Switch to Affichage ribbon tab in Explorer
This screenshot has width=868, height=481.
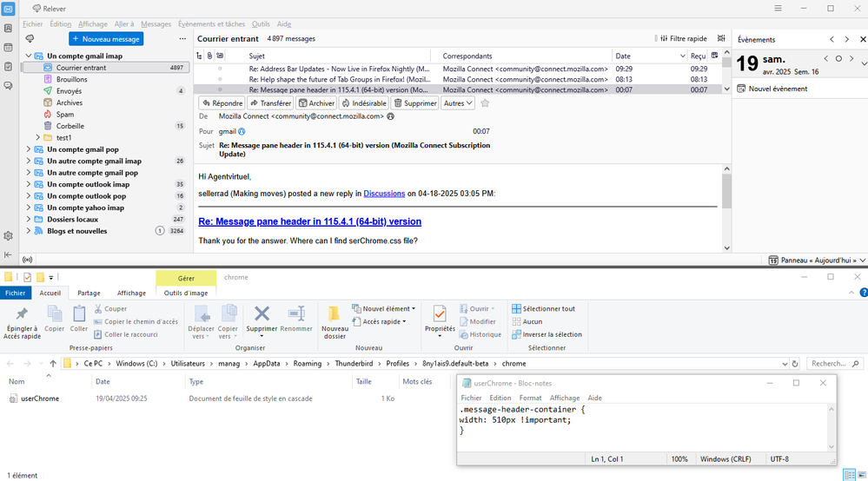pyautogui.click(x=131, y=293)
